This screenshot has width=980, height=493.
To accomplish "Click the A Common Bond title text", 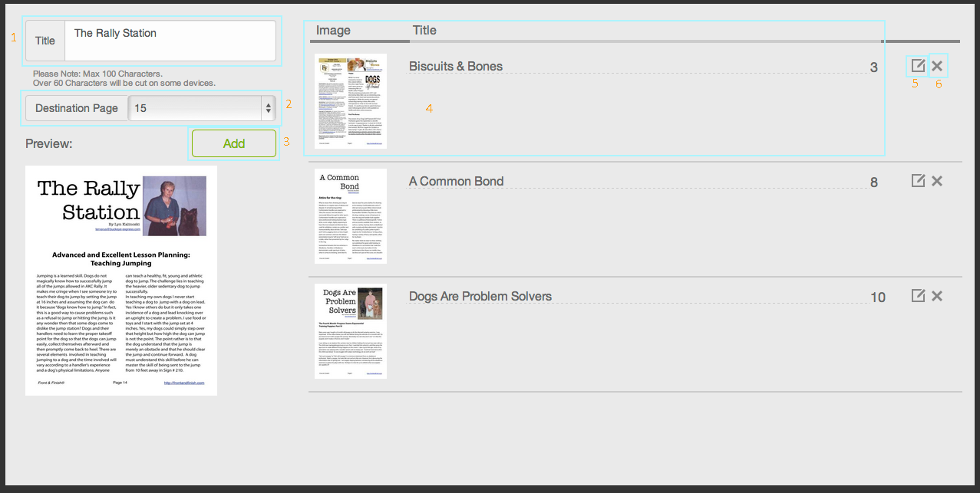I will point(457,182).
